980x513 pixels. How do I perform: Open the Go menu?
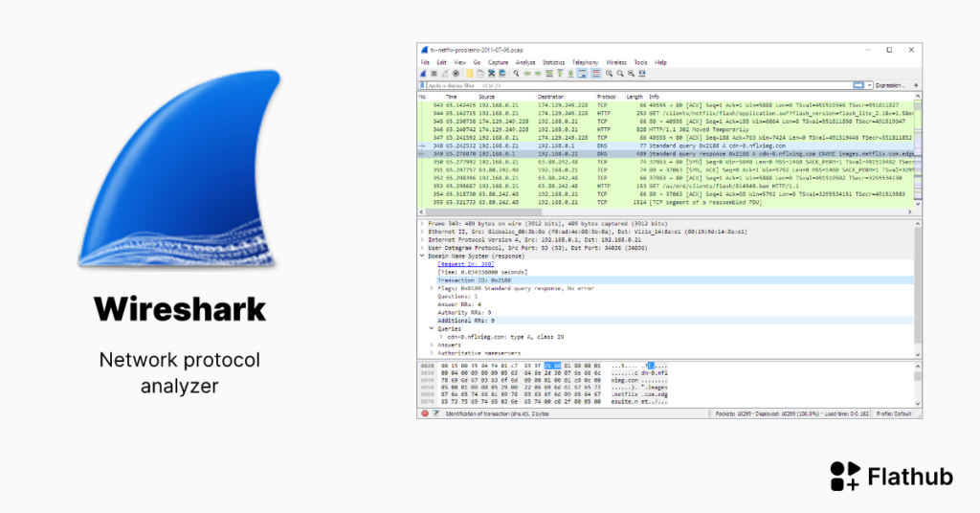point(477,62)
